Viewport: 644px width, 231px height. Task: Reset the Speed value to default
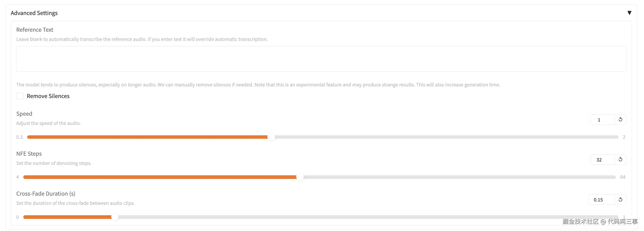click(x=620, y=120)
